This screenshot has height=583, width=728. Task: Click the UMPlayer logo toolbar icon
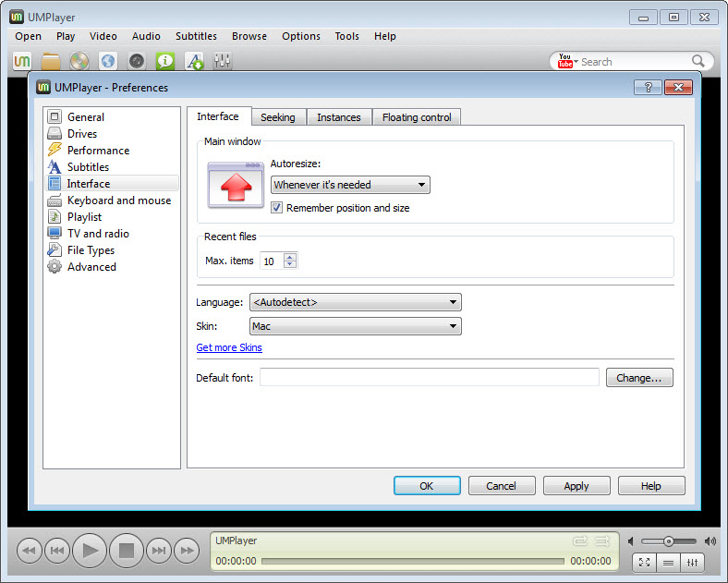(x=22, y=61)
